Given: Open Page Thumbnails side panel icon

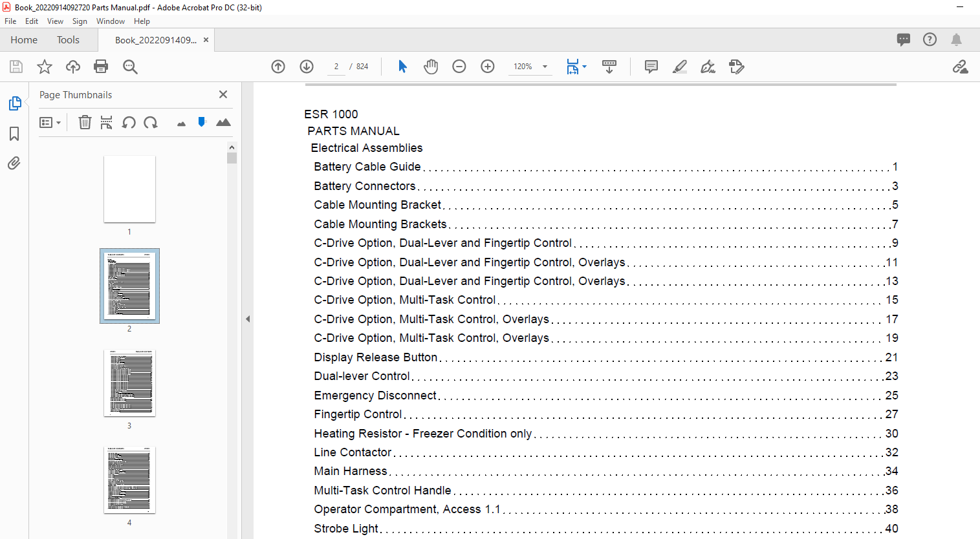Looking at the screenshot, I should pyautogui.click(x=14, y=103).
